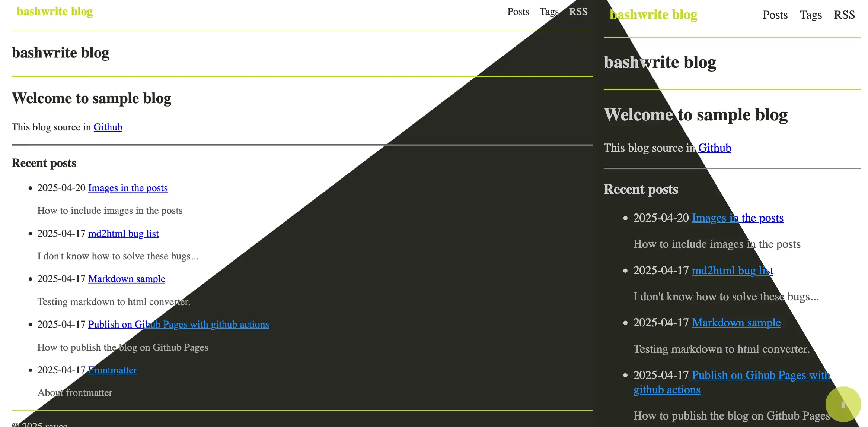Open 'Images in the posts' in left pane
Image resolution: width=868 pixels, height=427 pixels.
[x=128, y=188]
